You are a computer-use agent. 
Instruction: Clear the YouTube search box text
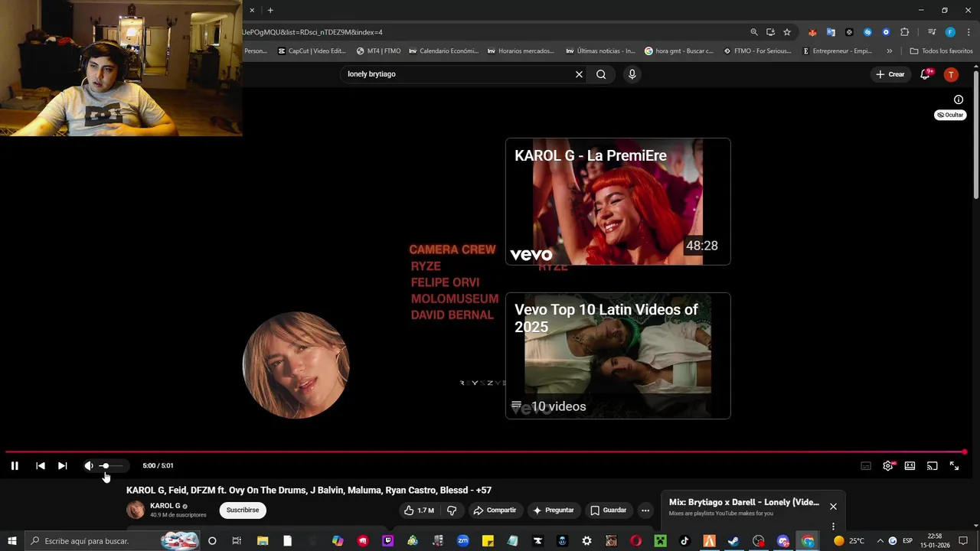point(579,74)
